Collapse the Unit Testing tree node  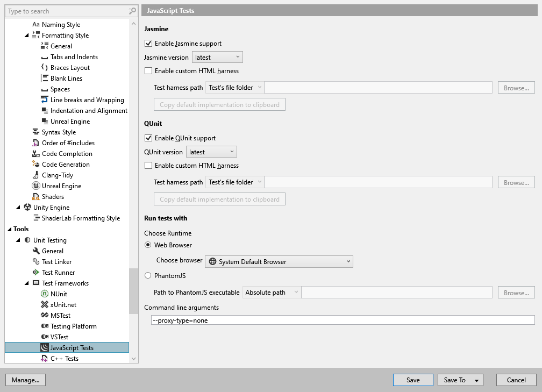coord(18,240)
